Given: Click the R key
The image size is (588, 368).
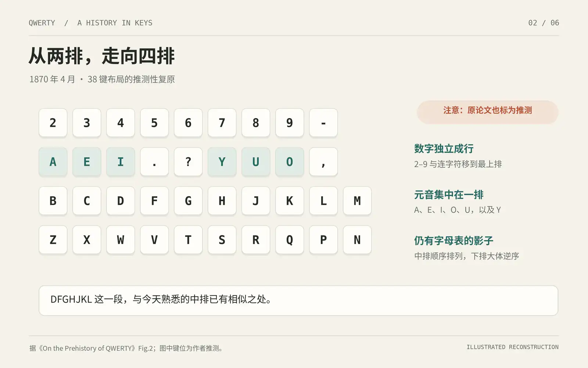Looking at the screenshot, I should click(x=256, y=240).
